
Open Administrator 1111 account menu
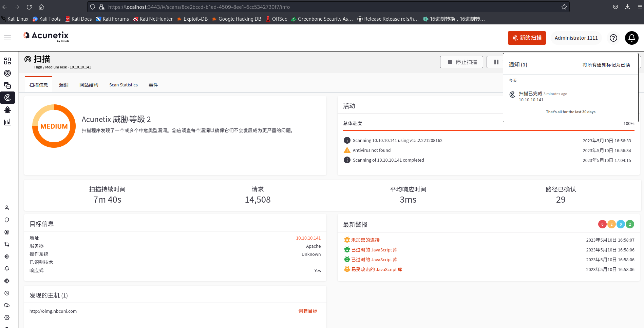click(576, 38)
